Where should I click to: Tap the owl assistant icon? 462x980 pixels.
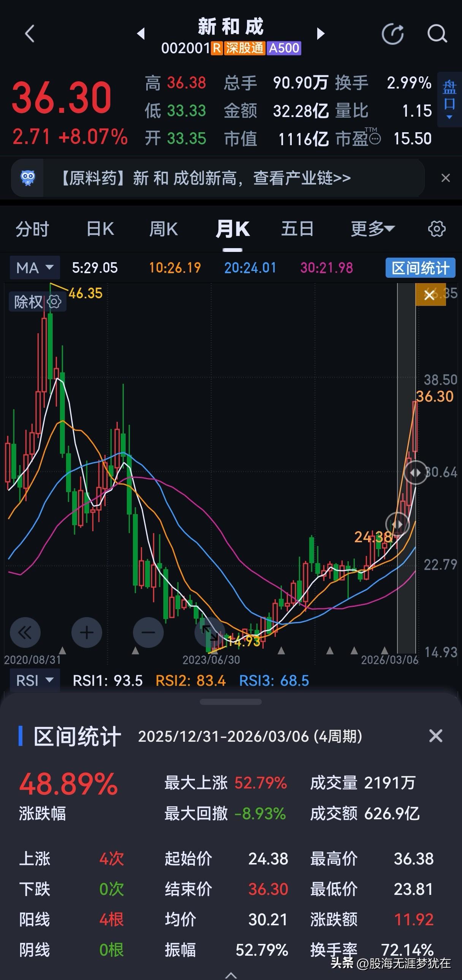tap(27, 178)
